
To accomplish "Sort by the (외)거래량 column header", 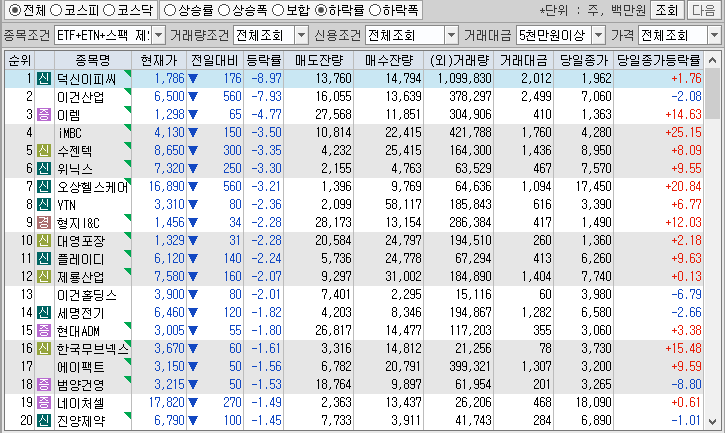I will click(x=459, y=60).
